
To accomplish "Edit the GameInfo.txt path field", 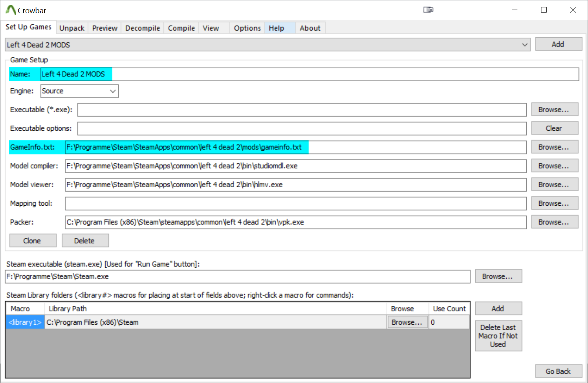I will (296, 147).
